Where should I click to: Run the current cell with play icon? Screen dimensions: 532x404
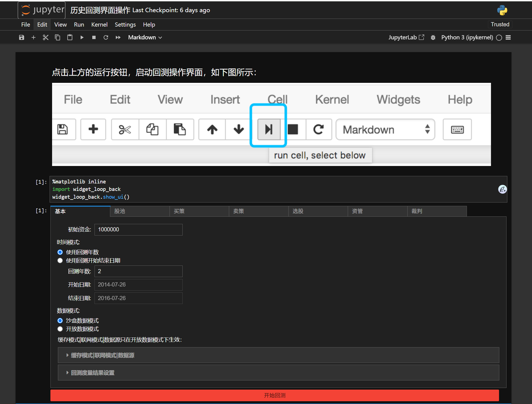pyautogui.click(x=82, y=37)
